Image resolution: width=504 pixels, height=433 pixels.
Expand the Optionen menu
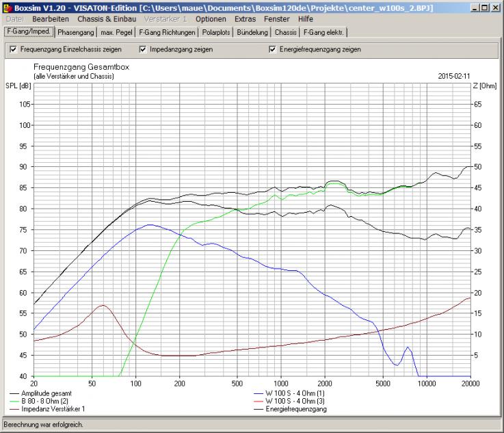tap(211, 19)
